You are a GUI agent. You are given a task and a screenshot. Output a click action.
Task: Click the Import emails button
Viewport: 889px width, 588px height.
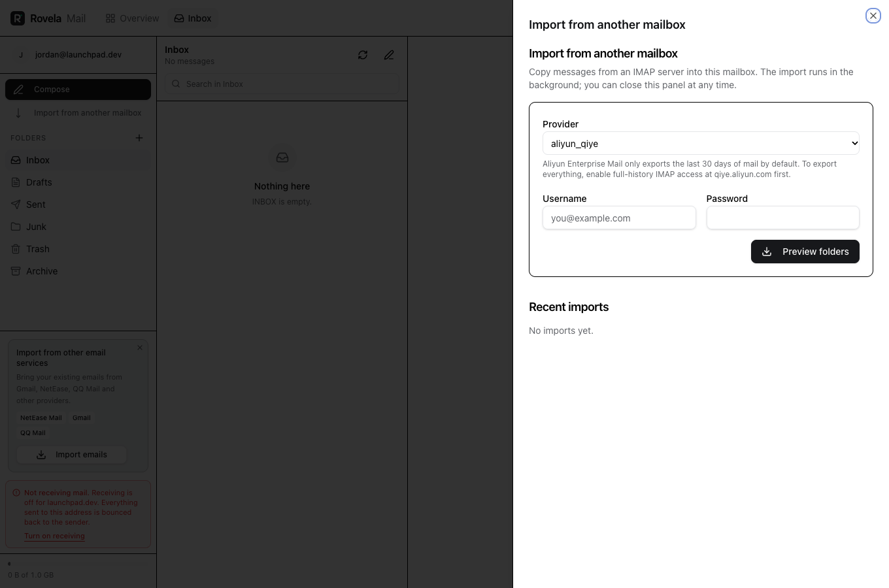[72, 455]
